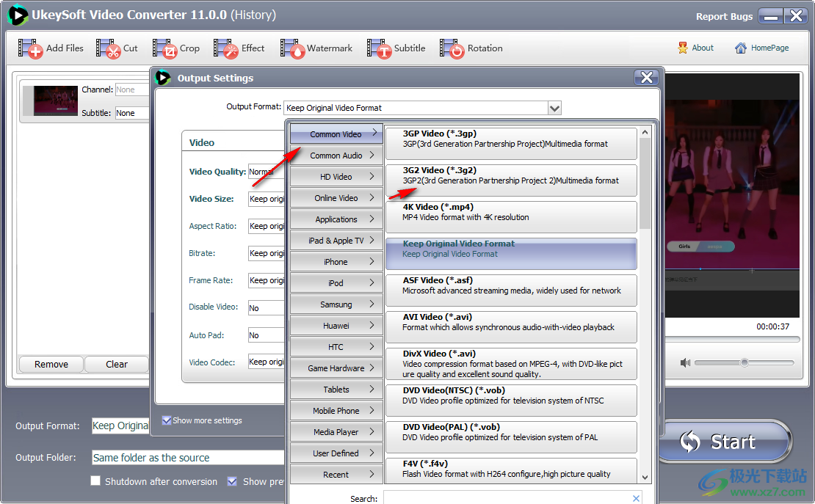Select the iPod category
The width and height of the screenshot is (815, 504).
point(336,282)
